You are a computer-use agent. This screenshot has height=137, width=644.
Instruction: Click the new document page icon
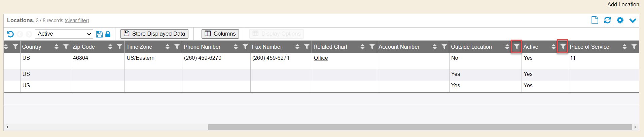click(x=595, y=20)
